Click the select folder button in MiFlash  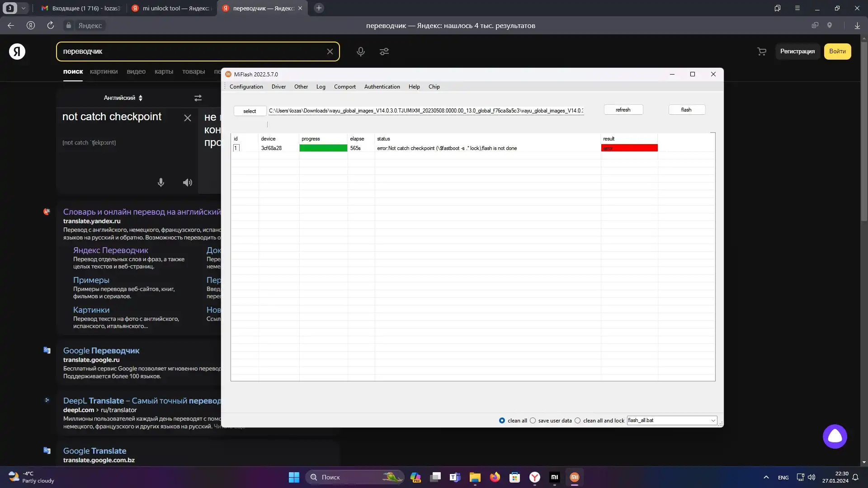click(x=250, y=111)
